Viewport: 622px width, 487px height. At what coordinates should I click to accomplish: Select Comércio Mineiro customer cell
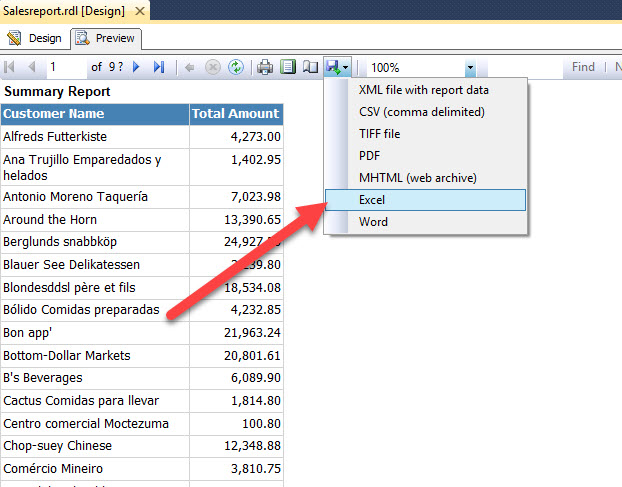[x=95, y=469]
